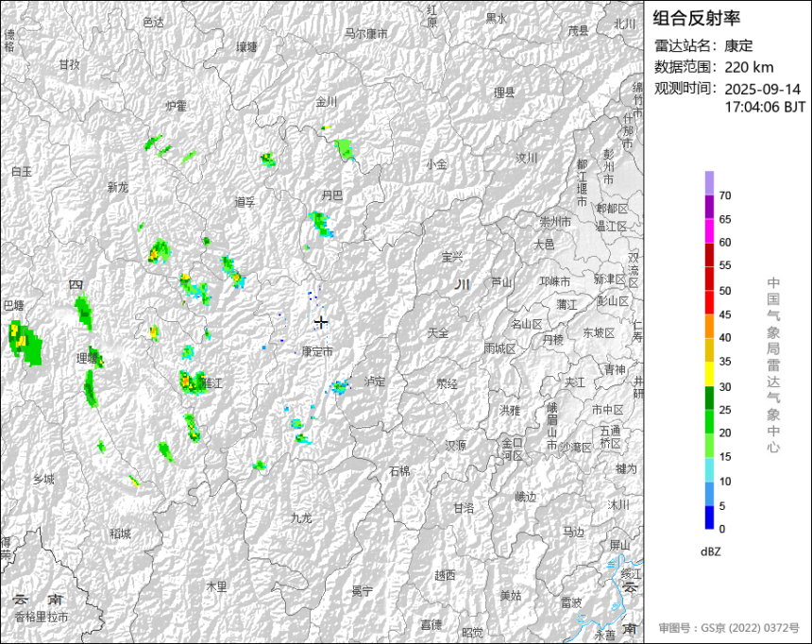Click the 木里 map label

[x=216, y=587]
